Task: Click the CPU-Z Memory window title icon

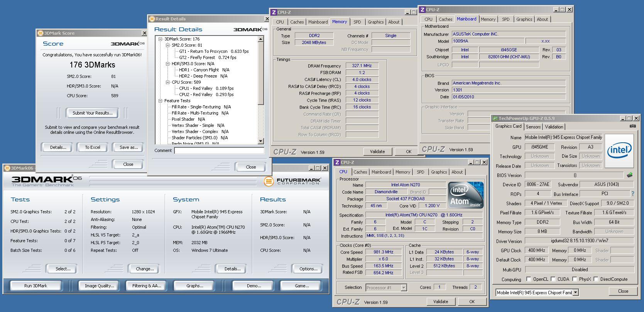Action: [x=274, y=12]
